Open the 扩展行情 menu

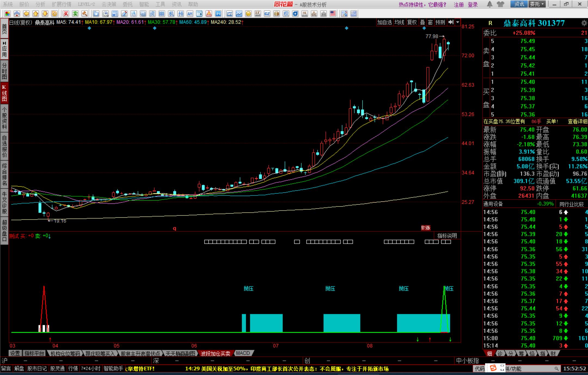61,4
